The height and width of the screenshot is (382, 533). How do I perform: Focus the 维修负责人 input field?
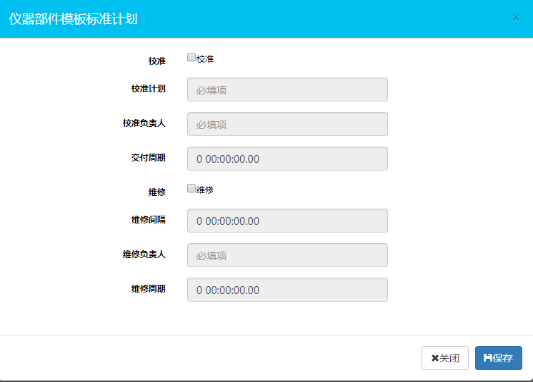(287, 255)
